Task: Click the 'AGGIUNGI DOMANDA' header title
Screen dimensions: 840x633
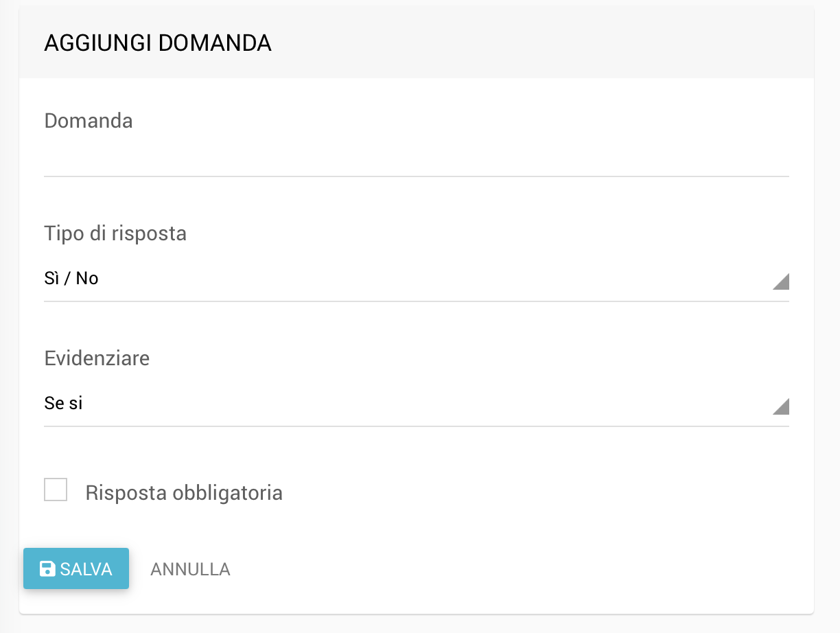Action: pyautogui.click(x=158, y=43)
